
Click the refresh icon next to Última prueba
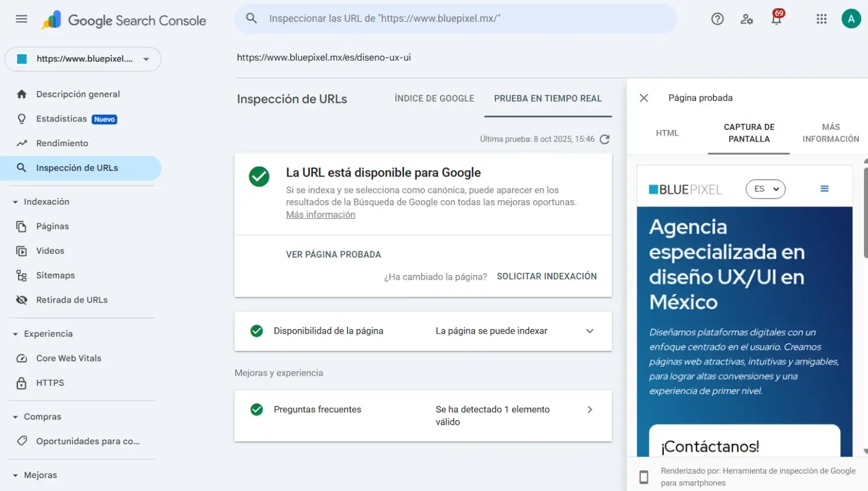tap(604, 139)
